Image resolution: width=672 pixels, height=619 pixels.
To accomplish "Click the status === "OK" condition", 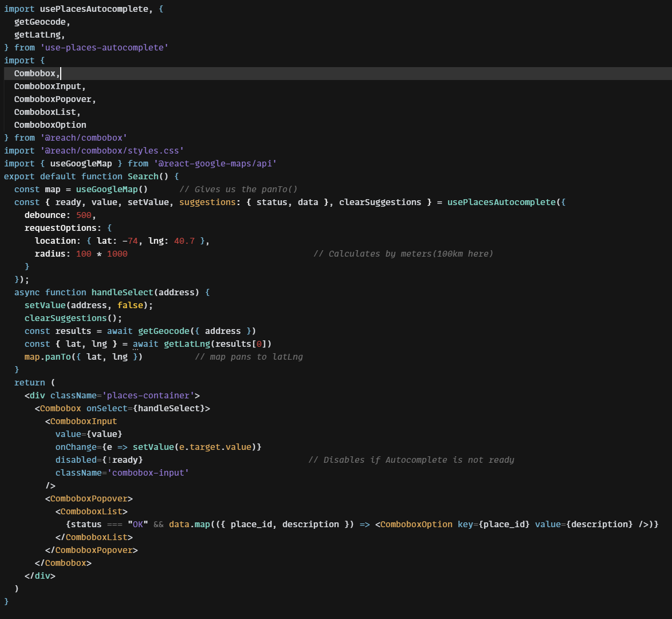I will point(110,525).
